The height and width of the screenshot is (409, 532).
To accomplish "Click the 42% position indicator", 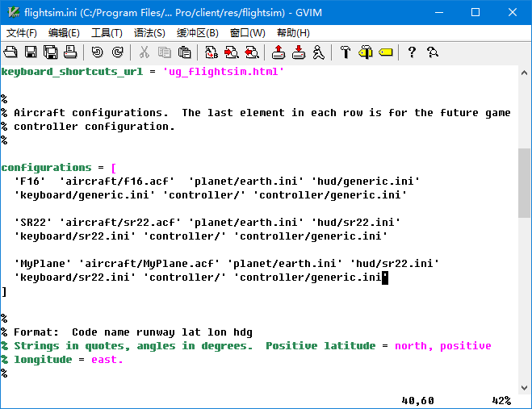I will [501, 400].
